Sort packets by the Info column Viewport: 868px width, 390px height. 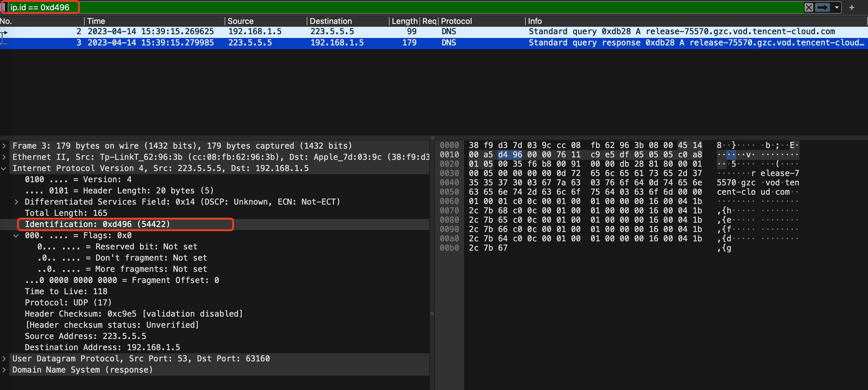click(x=696, y=21)
